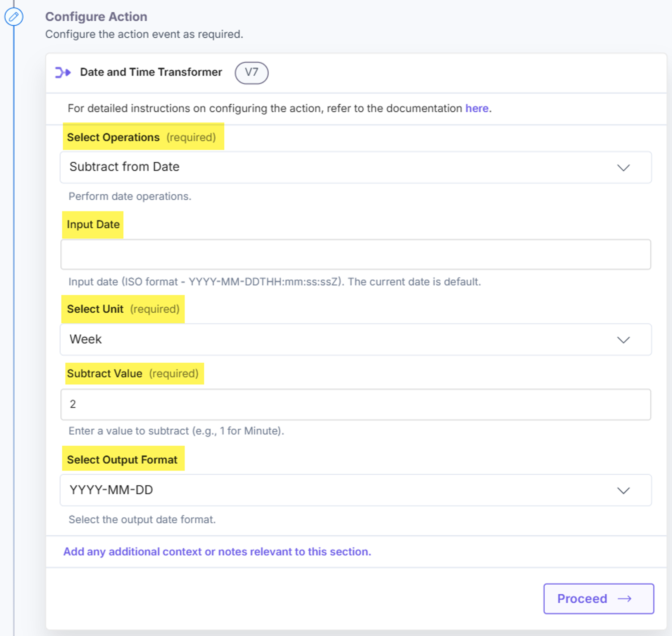
Task: Click the 'Date and Time Transformer' title
Action: pyautogui.click(x=151, y=72)
